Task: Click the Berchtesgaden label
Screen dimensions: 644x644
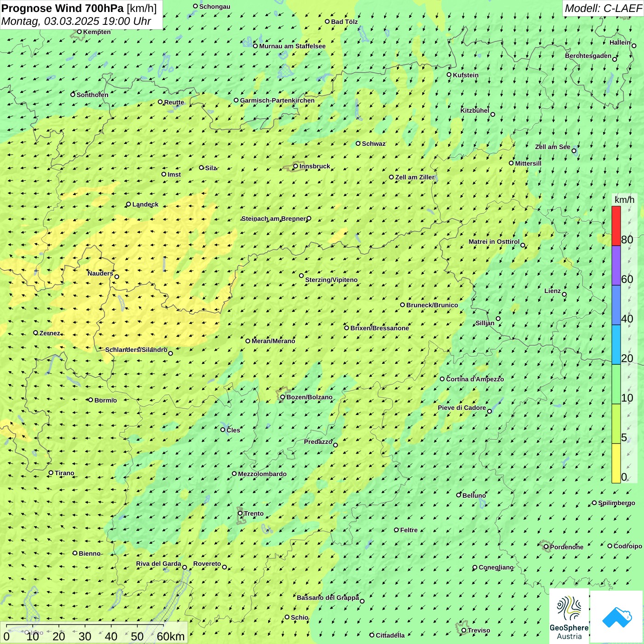Action: click(588, 56)
